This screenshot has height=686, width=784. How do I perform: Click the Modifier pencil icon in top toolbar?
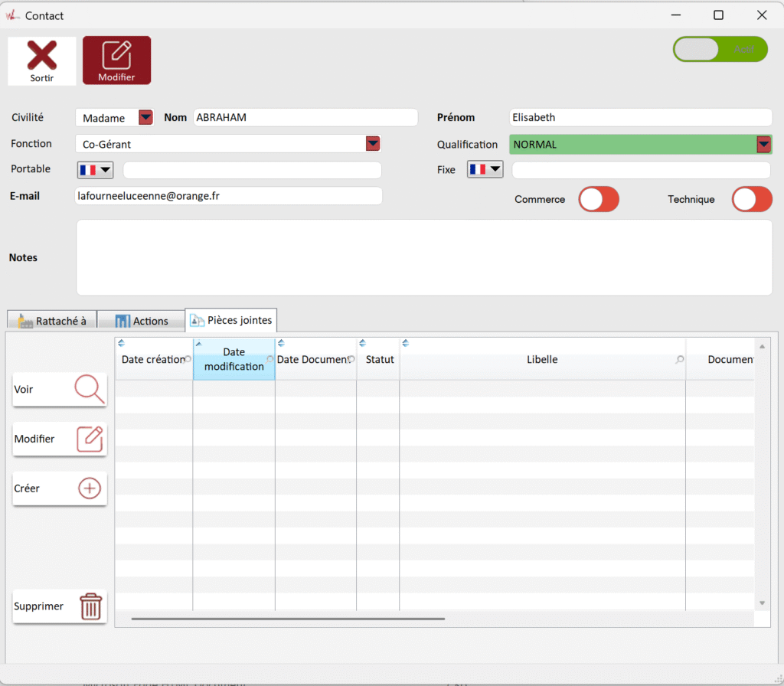116,55
